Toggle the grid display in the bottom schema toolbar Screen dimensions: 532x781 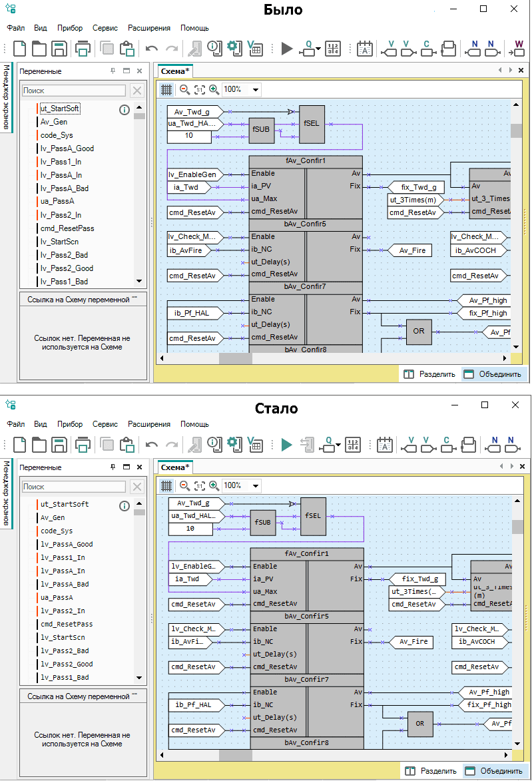tap(166, 485)
